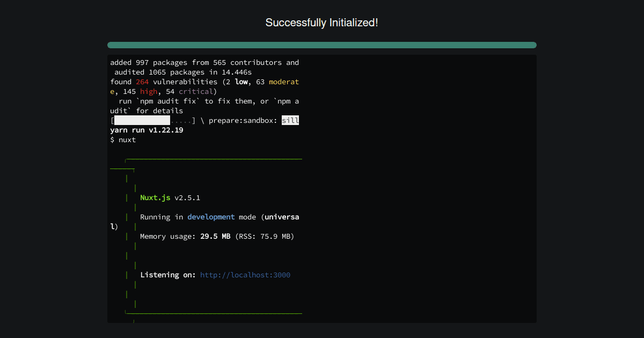This screenshot has width=644, height=338.
Task: Open the http://localhost:3000 link
Action: coord(245,275)
